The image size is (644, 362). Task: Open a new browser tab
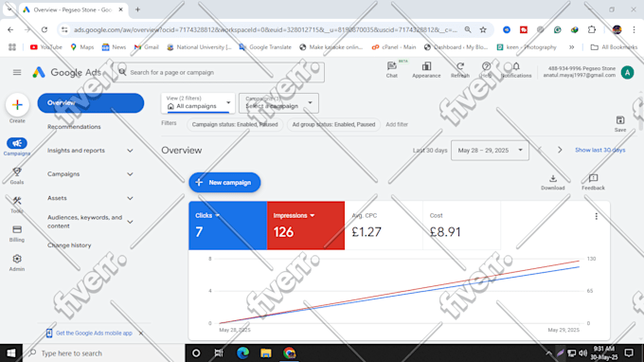point(137,9)
